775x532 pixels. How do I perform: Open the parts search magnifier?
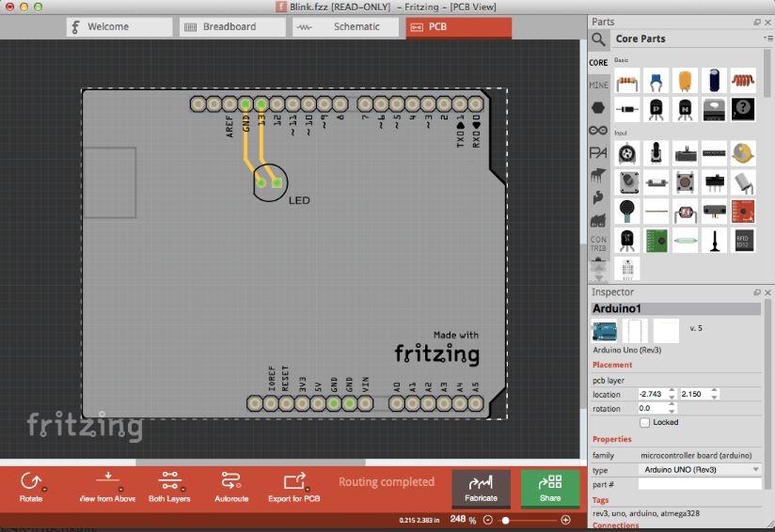[598, 39]
